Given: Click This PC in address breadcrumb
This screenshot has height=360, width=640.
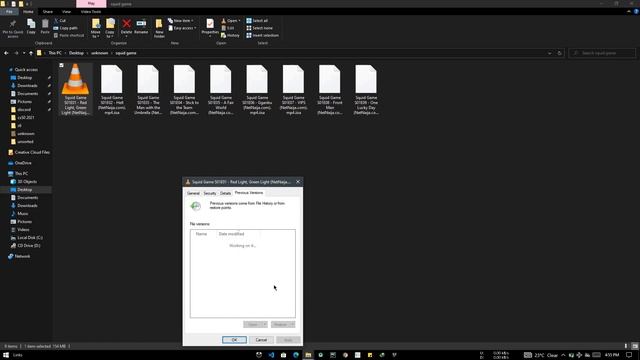Looking at the screenshot, I should tap(55, 53).
